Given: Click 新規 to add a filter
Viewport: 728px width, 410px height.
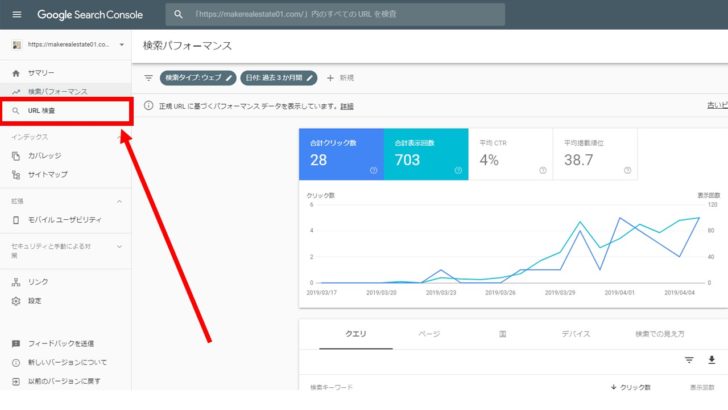Looking at the screenshot, I should [340, 77].
